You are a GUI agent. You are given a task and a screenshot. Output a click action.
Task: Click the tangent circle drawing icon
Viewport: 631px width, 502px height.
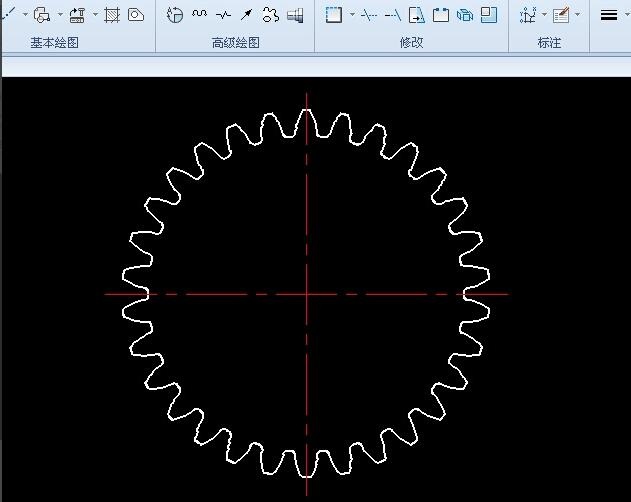click(42, 15)
